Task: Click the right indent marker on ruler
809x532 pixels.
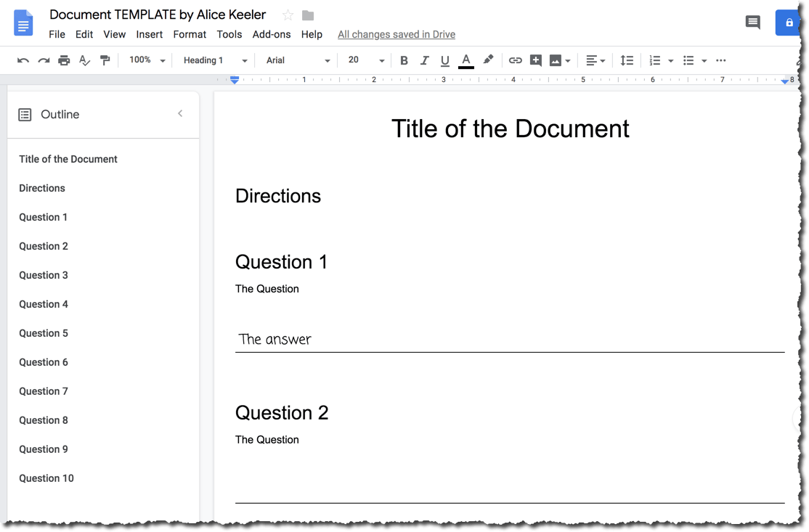Action: [x=785, y=81]
